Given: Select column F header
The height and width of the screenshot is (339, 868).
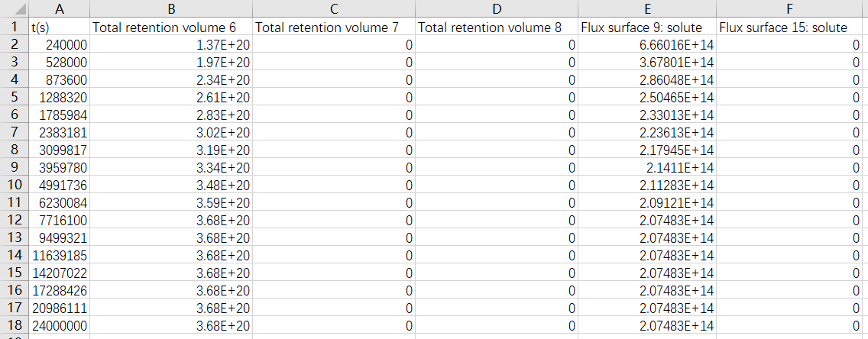Looking at the screenshot, I should pos(792,9).
